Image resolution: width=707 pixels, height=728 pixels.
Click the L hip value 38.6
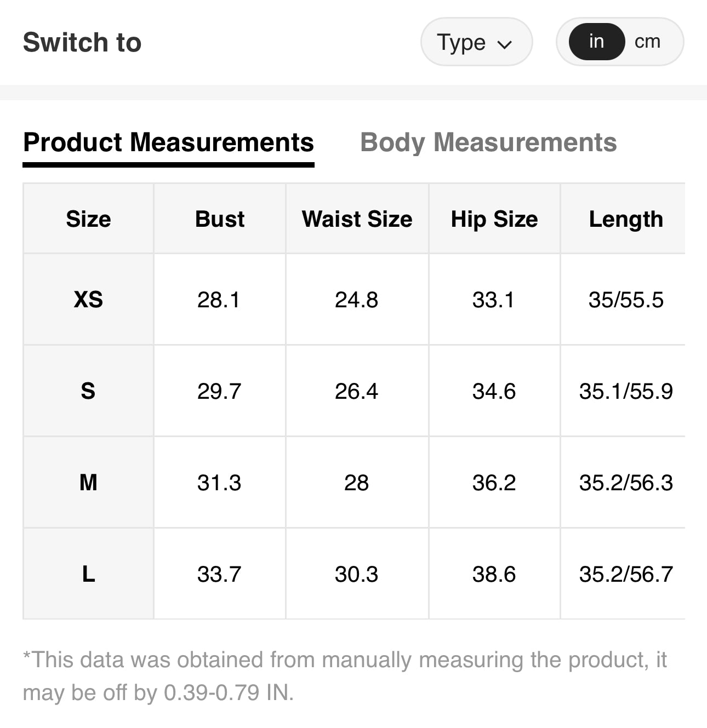(x=494, y=574)
